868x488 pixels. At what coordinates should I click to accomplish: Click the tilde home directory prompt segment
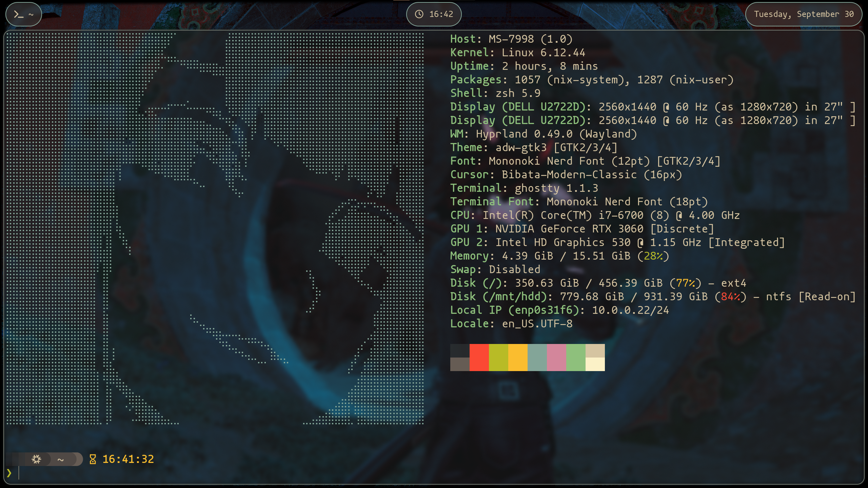(61, 460)
